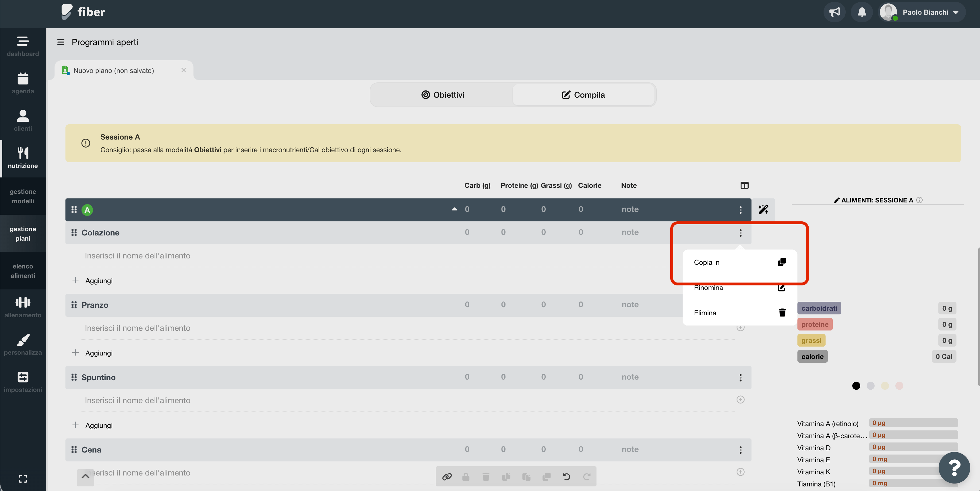Open the help question mark bubble
Image resolution: width=980 pixels, height=491 pixels.
(x=954, y=468)
